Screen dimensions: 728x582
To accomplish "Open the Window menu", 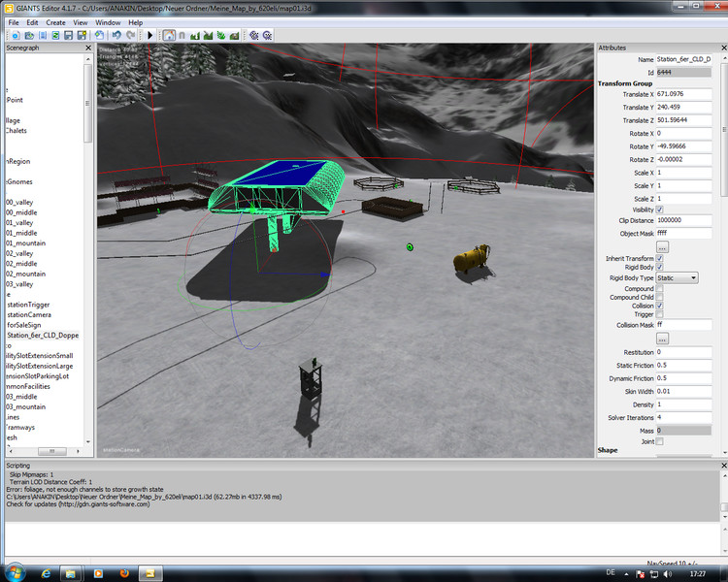I will pos(108,22).
